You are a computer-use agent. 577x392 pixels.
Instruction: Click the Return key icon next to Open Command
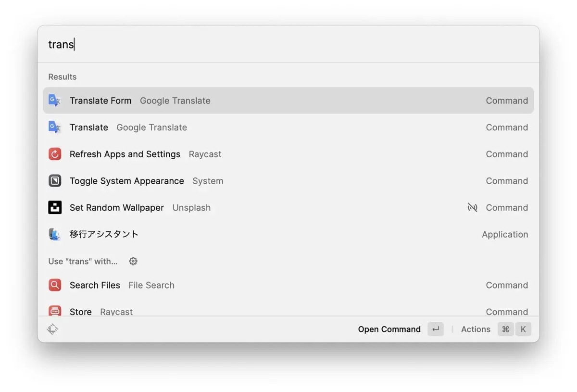coord(436,329)
